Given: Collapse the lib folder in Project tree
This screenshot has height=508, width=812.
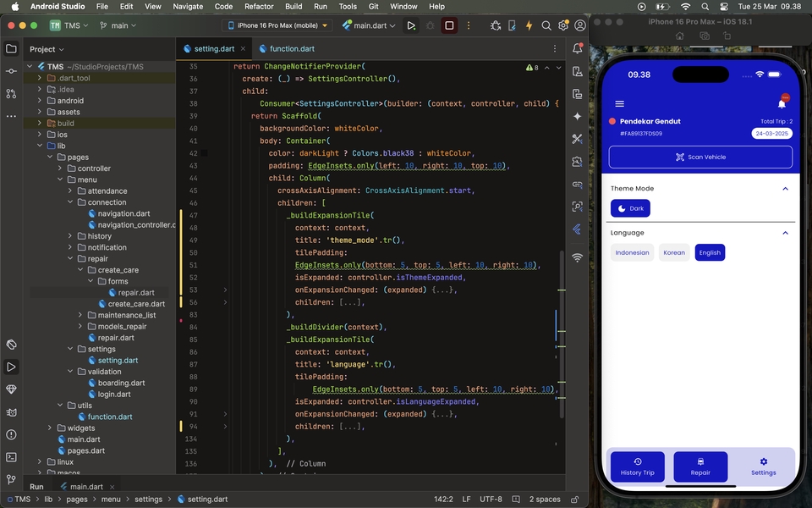Looking at the screenshot, I should [39, 145].
